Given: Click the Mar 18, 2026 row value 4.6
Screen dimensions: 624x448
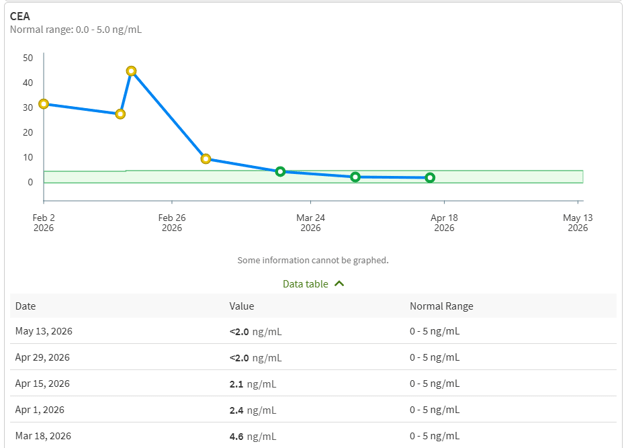Looking at the screenshot, I should (236, 436).
